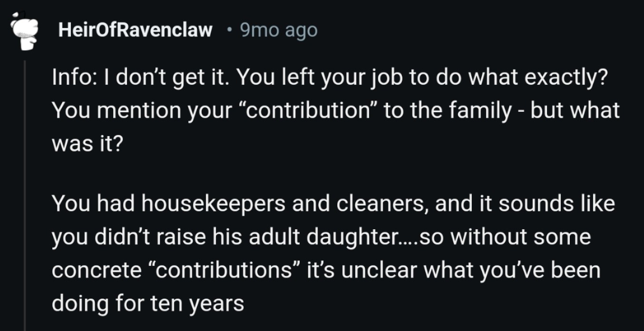The height and width of the screenshot is (331, 644).
Task: Click the "9mo ago" timestamp
Action: [x=278, y=30]
